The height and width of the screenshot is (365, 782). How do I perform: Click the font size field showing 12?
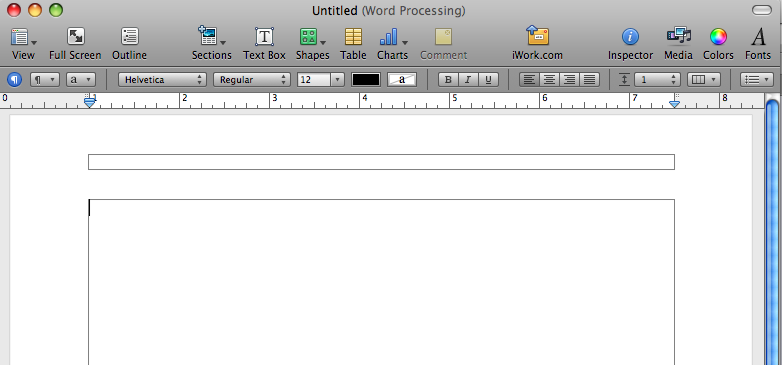314,80
